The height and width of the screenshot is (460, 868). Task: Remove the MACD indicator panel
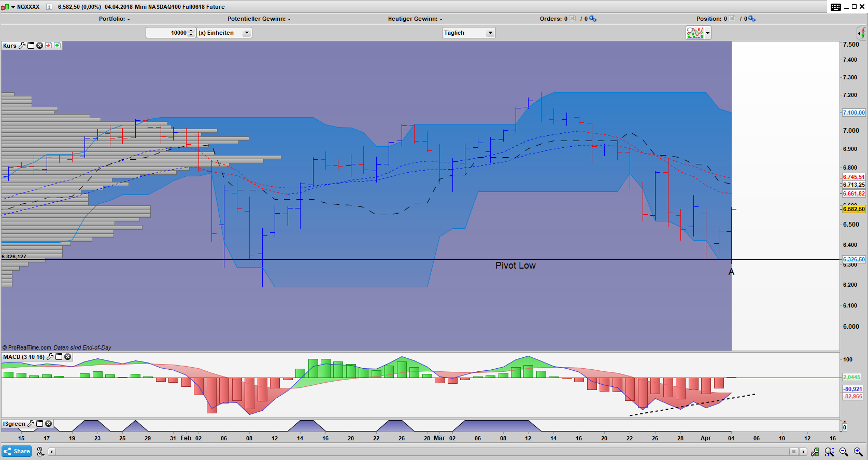pos(67,357)
